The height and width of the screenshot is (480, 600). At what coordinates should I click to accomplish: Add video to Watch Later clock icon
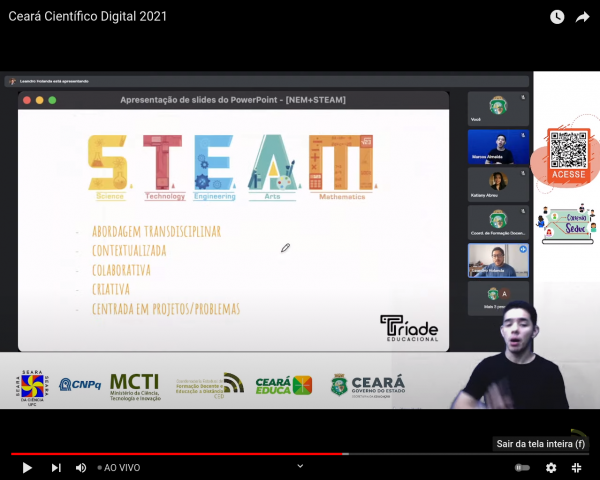click(557, 16)
